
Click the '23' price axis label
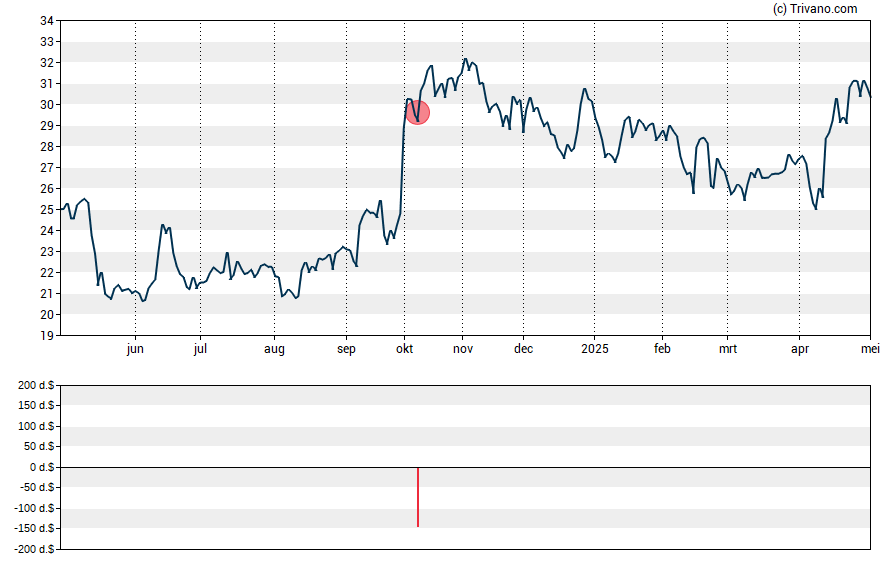click(46, 252)
